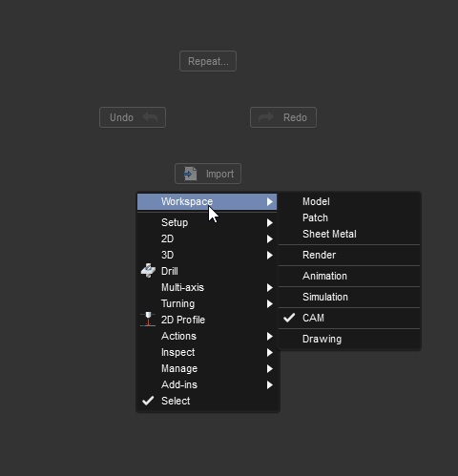Toggle the checked CAM workspace

click(350, 318)
